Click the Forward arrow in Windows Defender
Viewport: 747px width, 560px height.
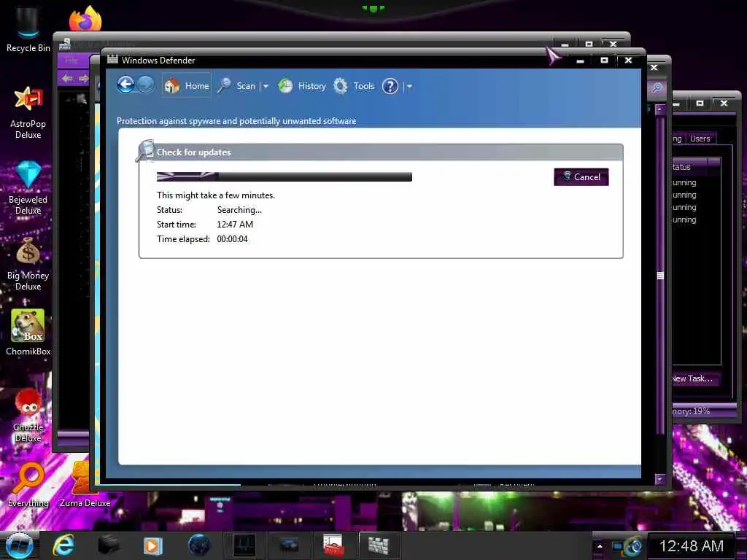pyautogui.click(x=146, y=85)
